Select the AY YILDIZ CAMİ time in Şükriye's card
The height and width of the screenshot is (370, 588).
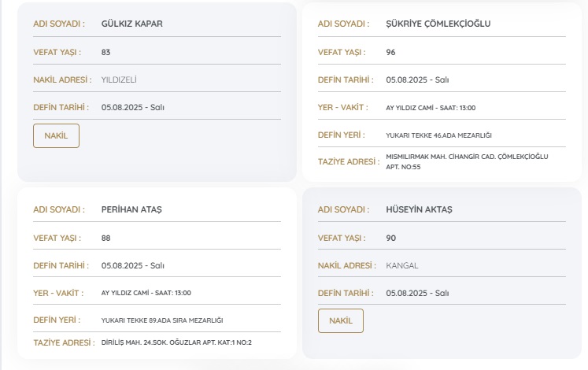[x=431, y=108]
